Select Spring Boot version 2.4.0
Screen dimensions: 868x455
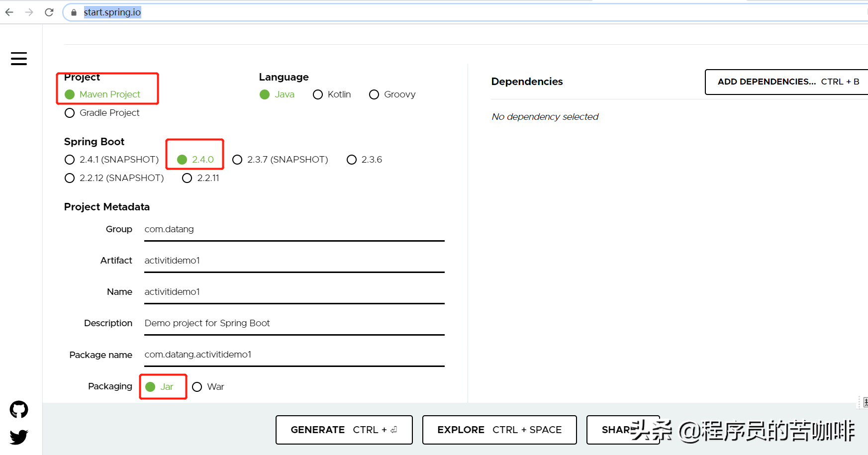click(195, 160)
